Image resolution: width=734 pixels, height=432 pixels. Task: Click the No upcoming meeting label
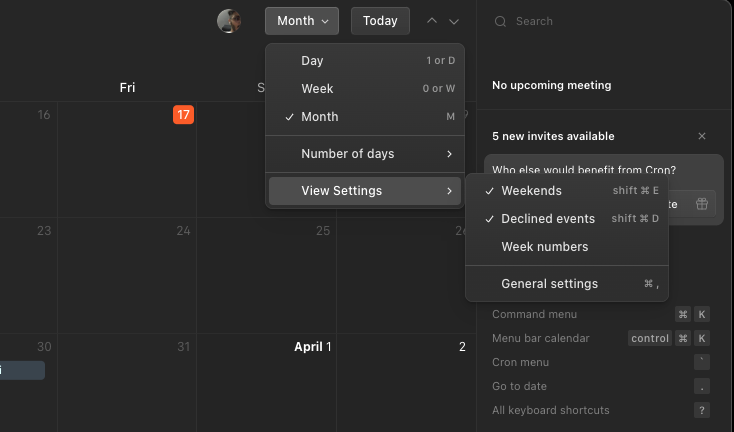click(x=551, y=85)
